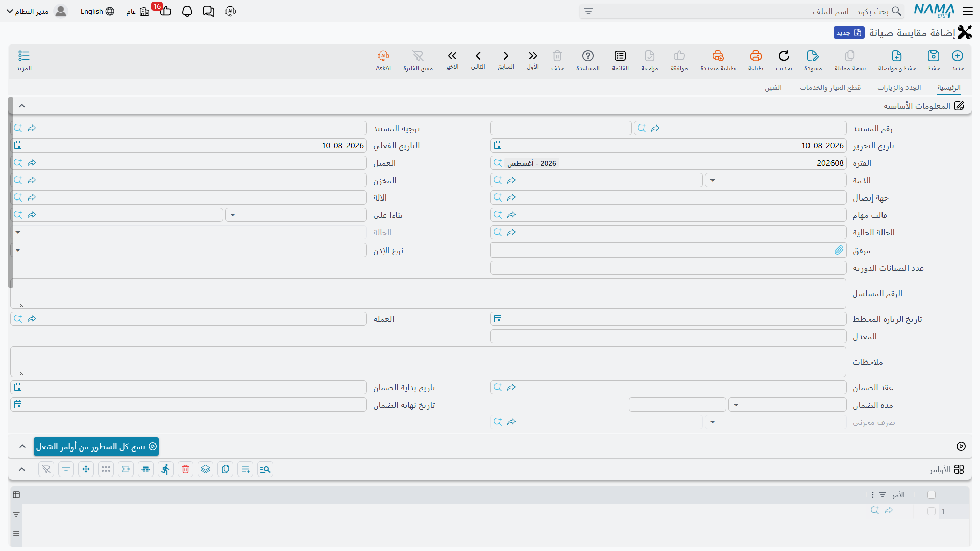Click the add-line icon in grid toolbar
Image resolution: width=980 pixels, height=551 pixels.
click(245, 469)
